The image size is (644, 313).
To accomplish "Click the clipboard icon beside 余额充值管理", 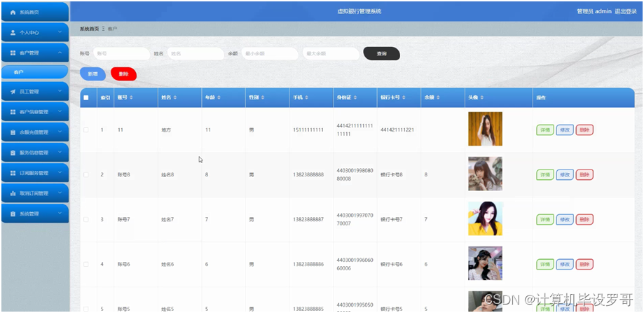I will click(x=13, y=132).
